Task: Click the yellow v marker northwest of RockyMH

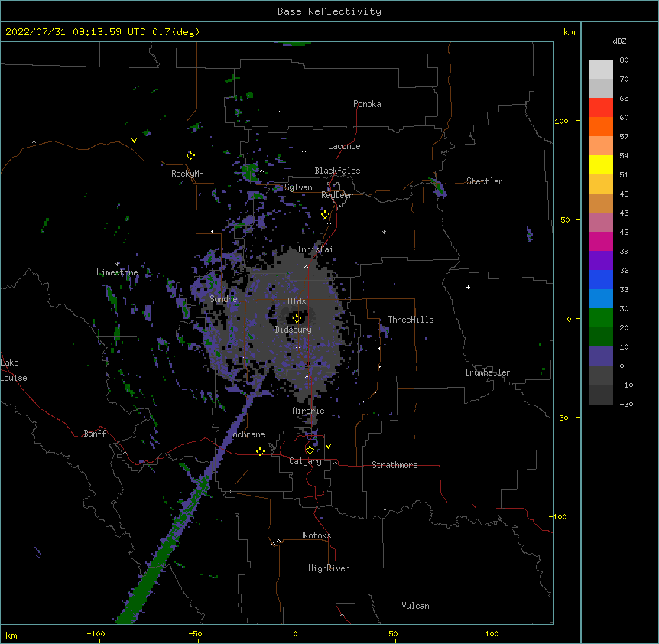Action: click(x=134, y=141)
